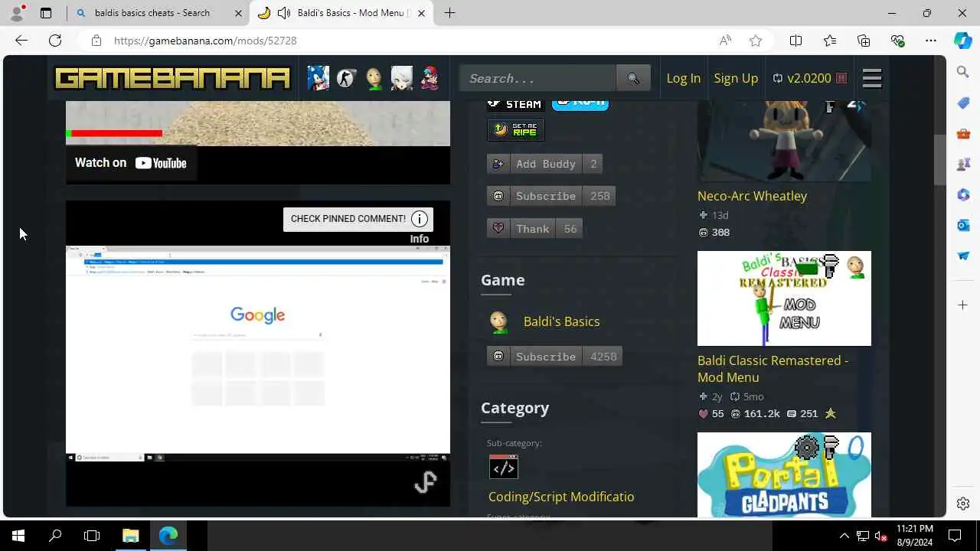Click the Coding/Script Modification category icon
This screenshot has width=980, height=551.
coord(503,467)
